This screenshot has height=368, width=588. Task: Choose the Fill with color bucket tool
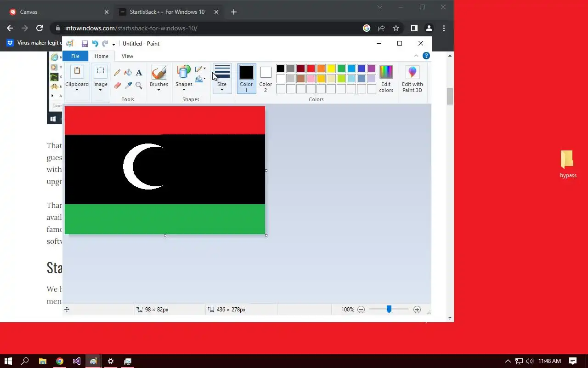coord(128,73)
